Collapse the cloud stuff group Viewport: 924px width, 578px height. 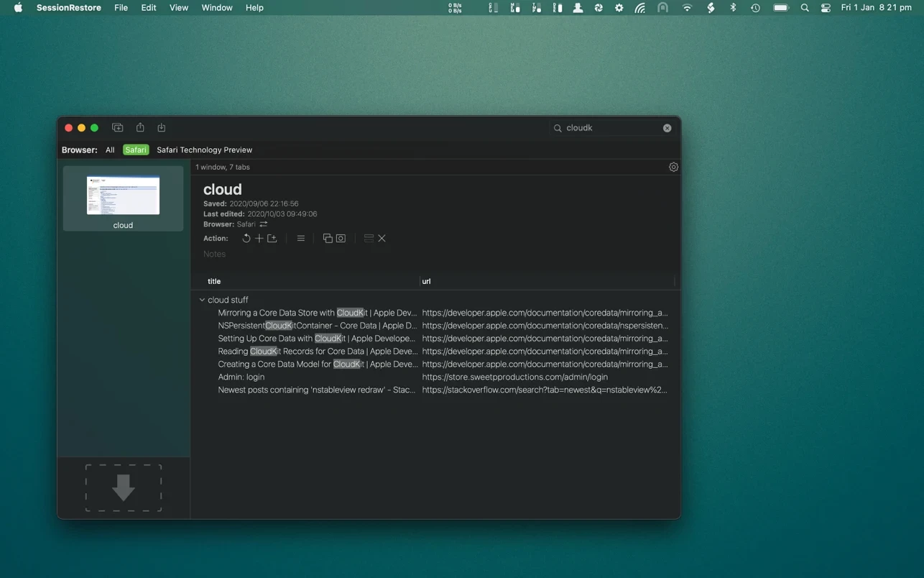(202, 300)
